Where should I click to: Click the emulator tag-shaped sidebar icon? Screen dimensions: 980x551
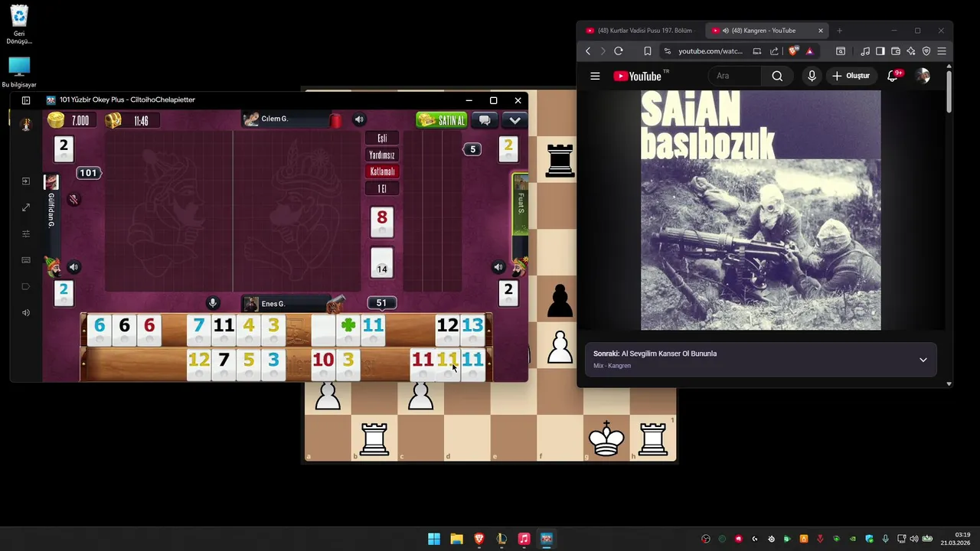coord(26,286)
